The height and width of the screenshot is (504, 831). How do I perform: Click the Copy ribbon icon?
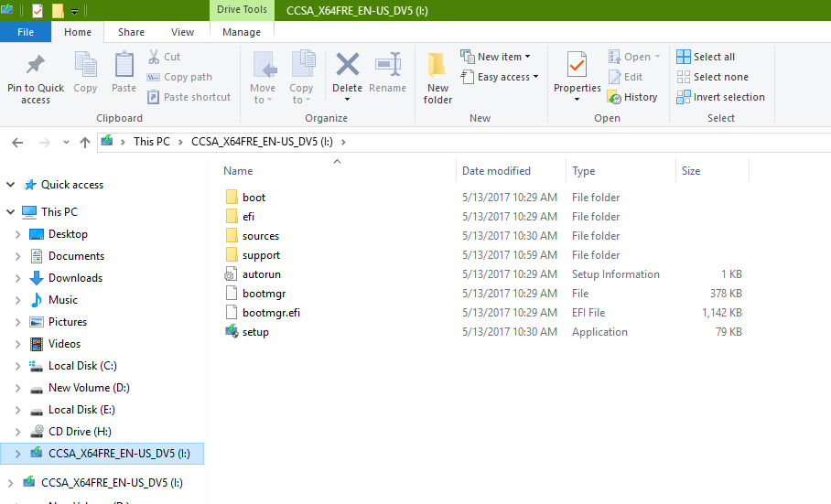tap(85, 65)
